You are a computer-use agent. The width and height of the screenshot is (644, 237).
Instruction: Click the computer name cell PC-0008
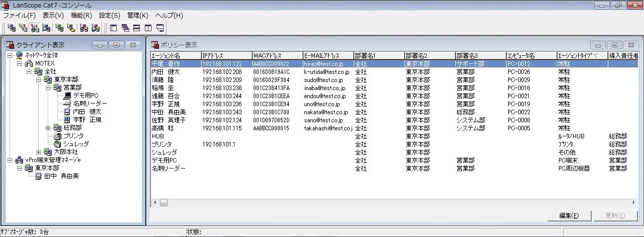[519, 120]
